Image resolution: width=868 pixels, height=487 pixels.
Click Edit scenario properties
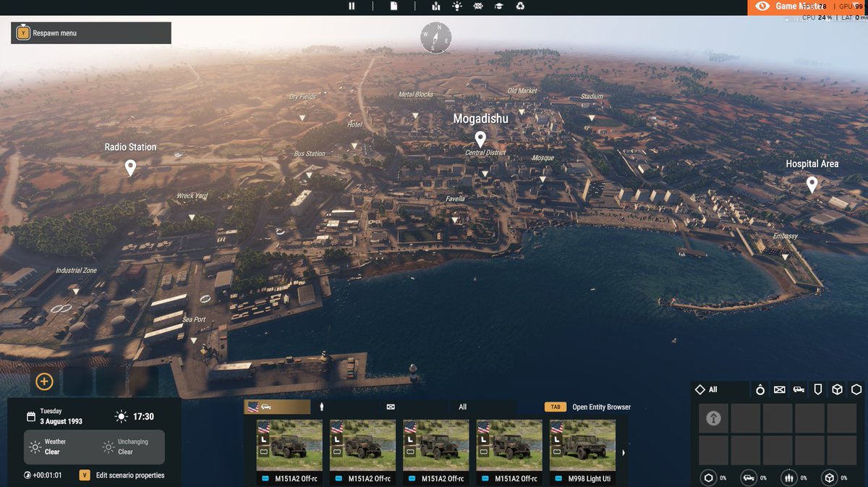[122, 475]
